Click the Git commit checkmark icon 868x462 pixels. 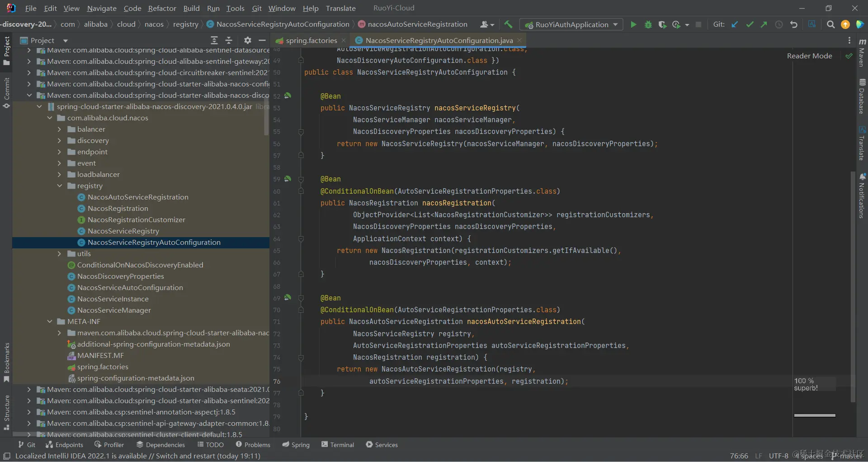[750, 24]
